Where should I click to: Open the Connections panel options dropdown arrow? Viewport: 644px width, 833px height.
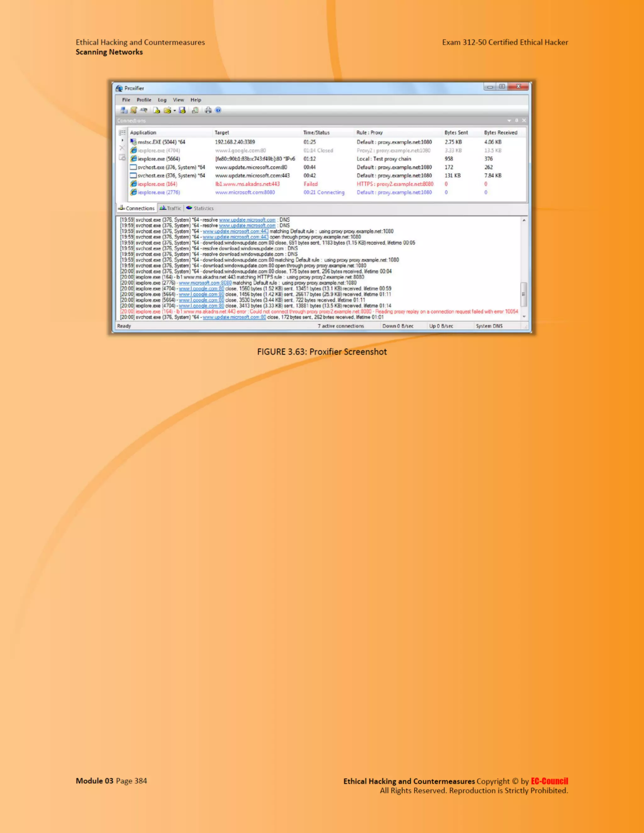(509, 120)
